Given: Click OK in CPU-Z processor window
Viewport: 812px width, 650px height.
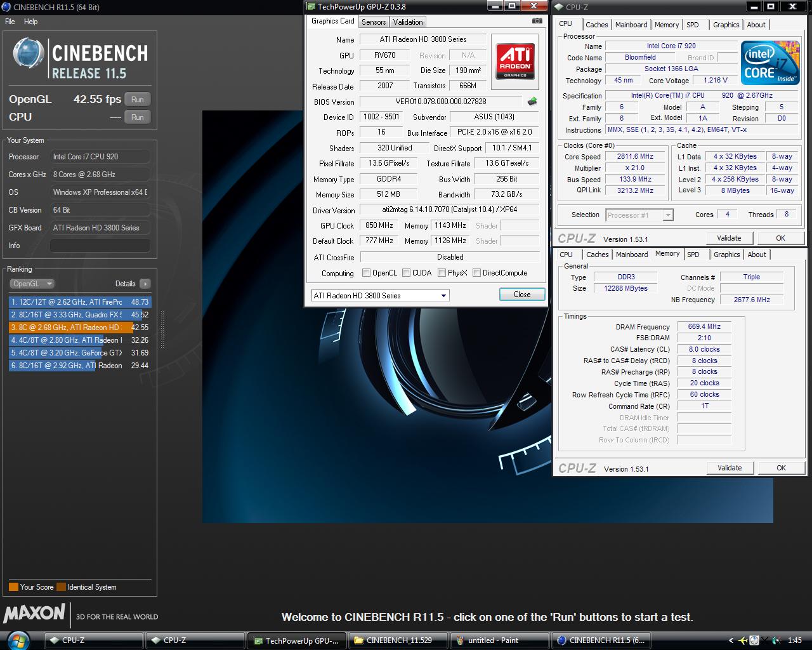Looking at the screenshot, I should pyautogui.click(x=781, y=238).
